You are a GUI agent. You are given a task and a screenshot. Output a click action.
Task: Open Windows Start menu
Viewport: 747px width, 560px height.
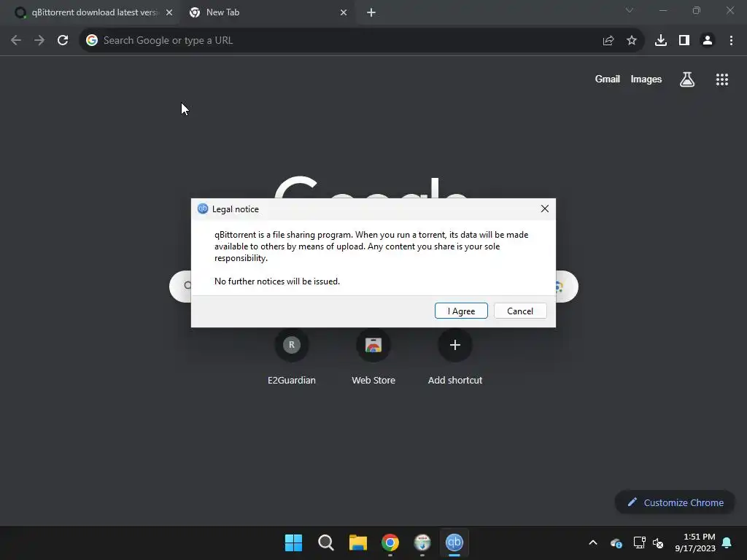[x=293, y=542]
